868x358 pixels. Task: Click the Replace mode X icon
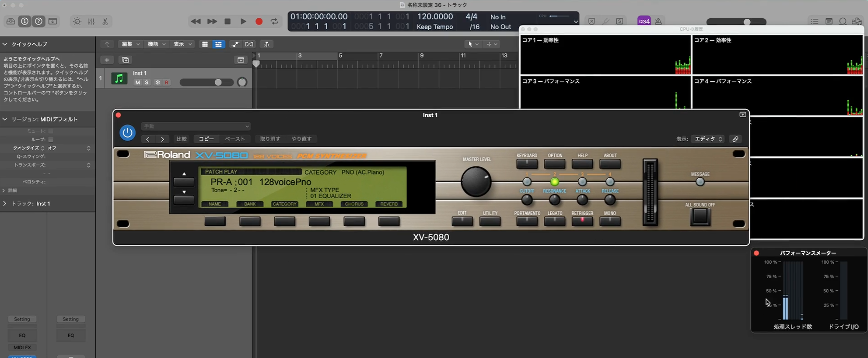tap(592, 21)
